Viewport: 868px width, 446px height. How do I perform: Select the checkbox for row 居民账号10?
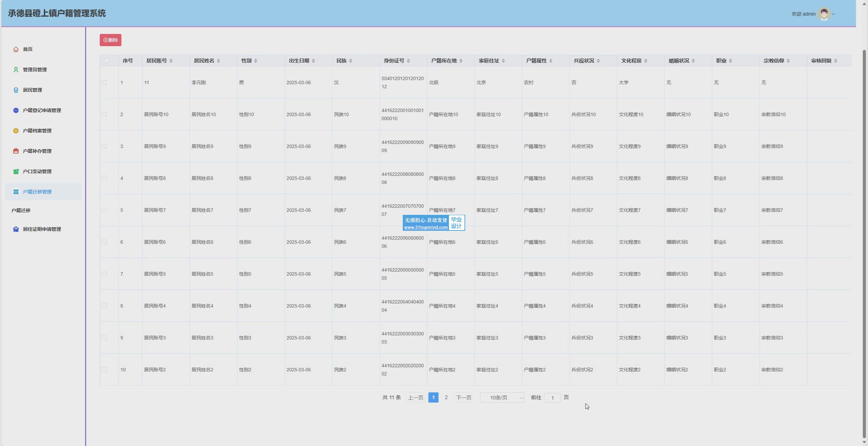[x=104, y=114]
